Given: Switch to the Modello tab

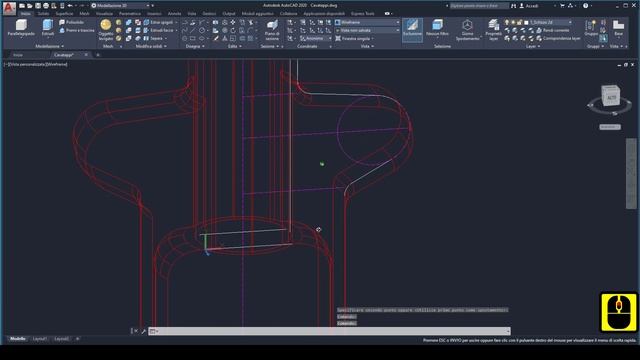Looking at the screenshot, I should pyautogui.click(x=18, y=339).
